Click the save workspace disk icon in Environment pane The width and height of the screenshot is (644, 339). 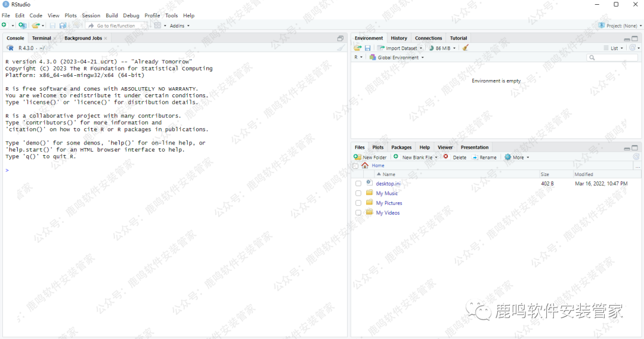coord(368,48)
